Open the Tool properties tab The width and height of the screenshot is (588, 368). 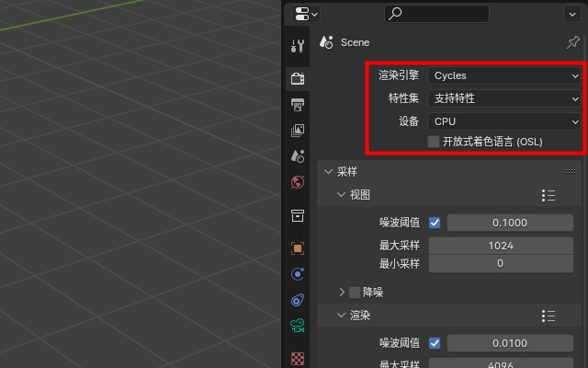pyautogui.click(x=298, y=45)
